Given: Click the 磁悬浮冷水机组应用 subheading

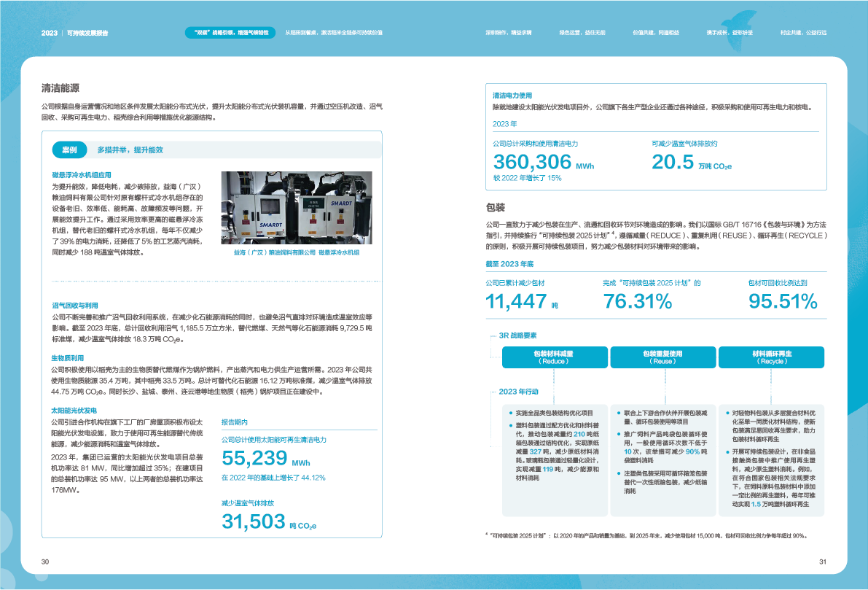Looking at the screenshot, I should pos(82,176).
